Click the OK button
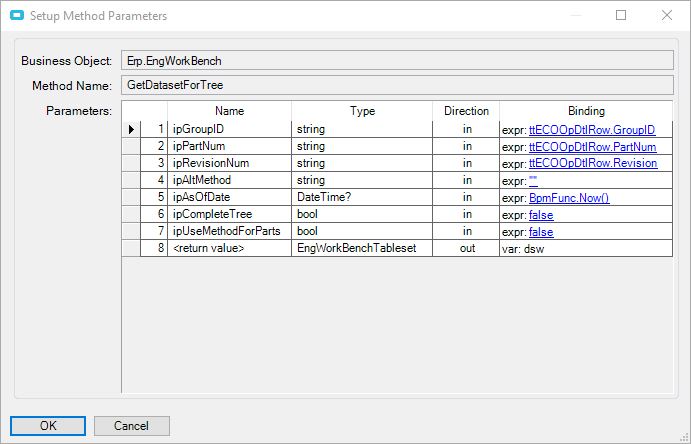This screenshot has height=444, width=691. (49, 425)
